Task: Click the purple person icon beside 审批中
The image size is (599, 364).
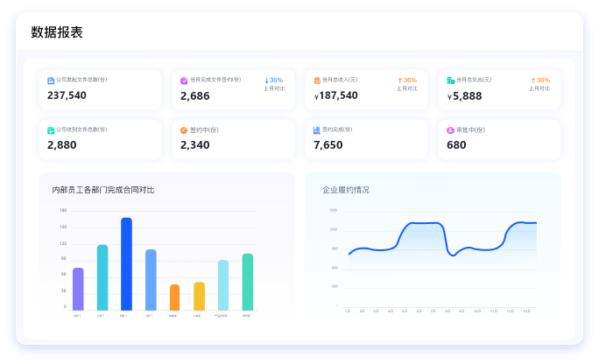Action: (450, 130)
